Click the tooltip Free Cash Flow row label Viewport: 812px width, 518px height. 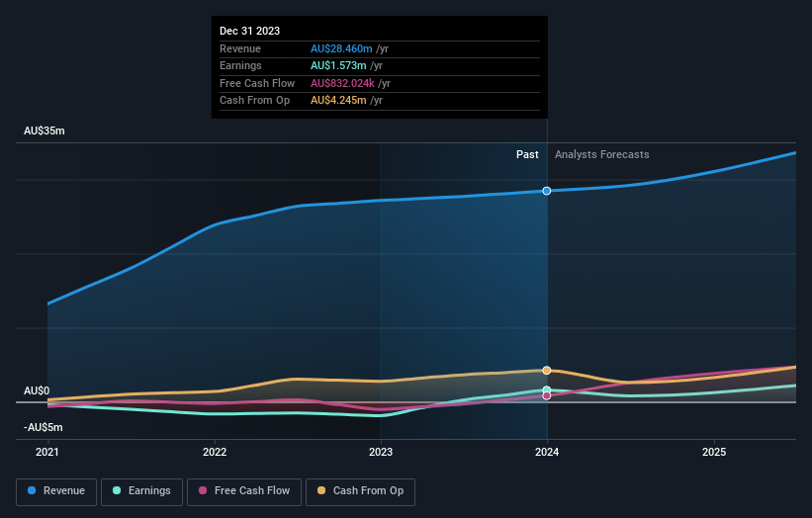pos(257,83)
